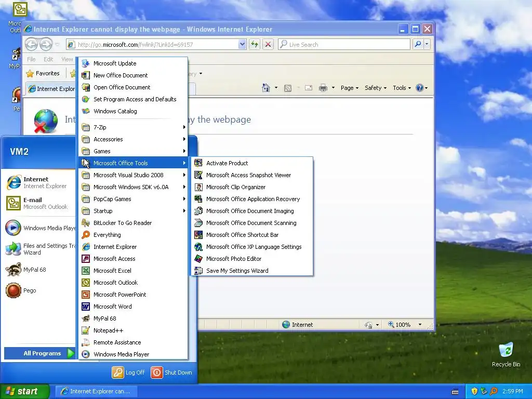Open the File menu in Internet Explorer
The height and width of the screenshot is (399, 532).
[x=31, y=59]
